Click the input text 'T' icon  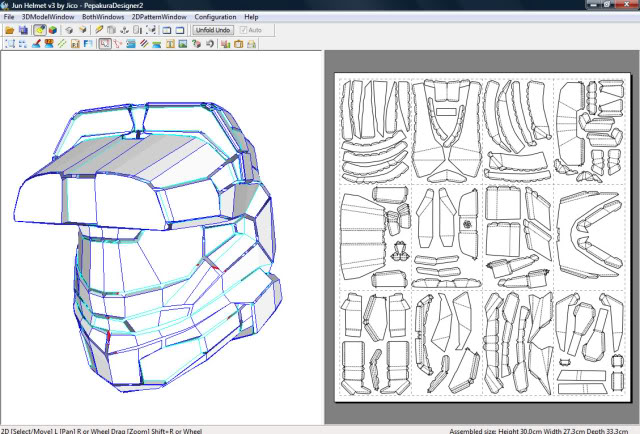coord(169,44)
